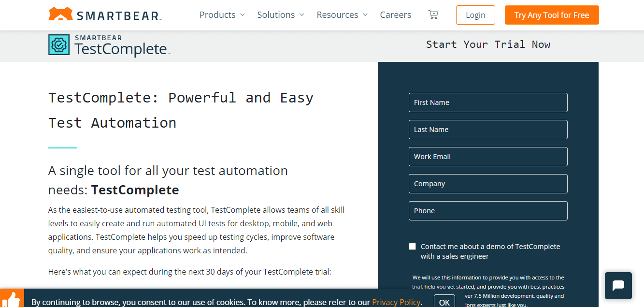Focus the Phone field
This screenshot has height=307, width=644.
(488, 211)
